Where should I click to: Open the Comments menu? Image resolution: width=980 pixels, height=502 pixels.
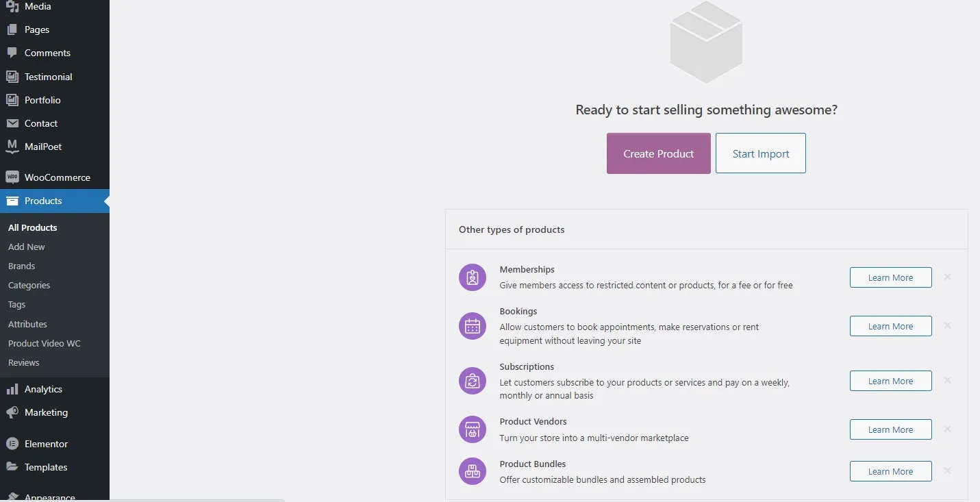55,53
